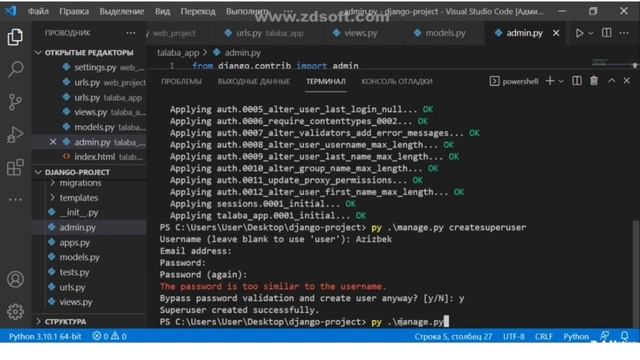This screenshot has width=640, height=360.
Task: Open Explorer panel more actions ellipsis
Action: [131, 33]
